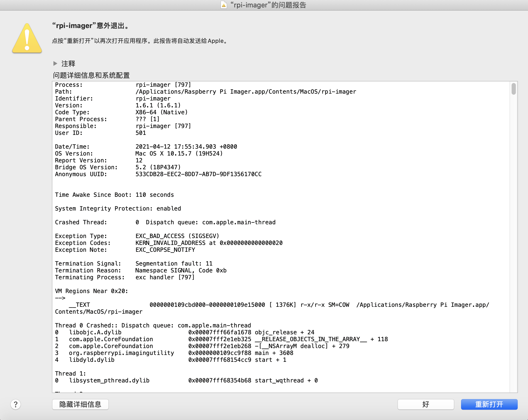528x420 pixels.
Task: Click 隐藏详细信息 button
Action: [x=80, y=404]
